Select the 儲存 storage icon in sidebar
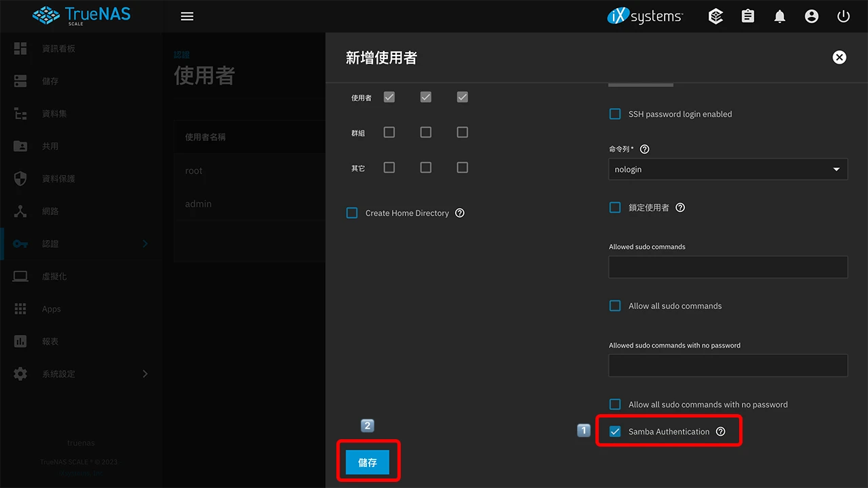868x488 pixels. click(x=20, y=81)
